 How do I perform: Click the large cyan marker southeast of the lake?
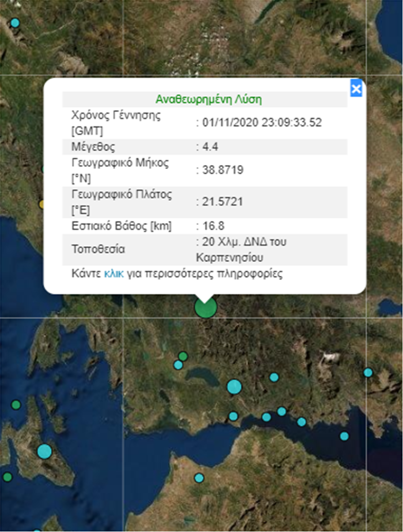coord(234,386)
